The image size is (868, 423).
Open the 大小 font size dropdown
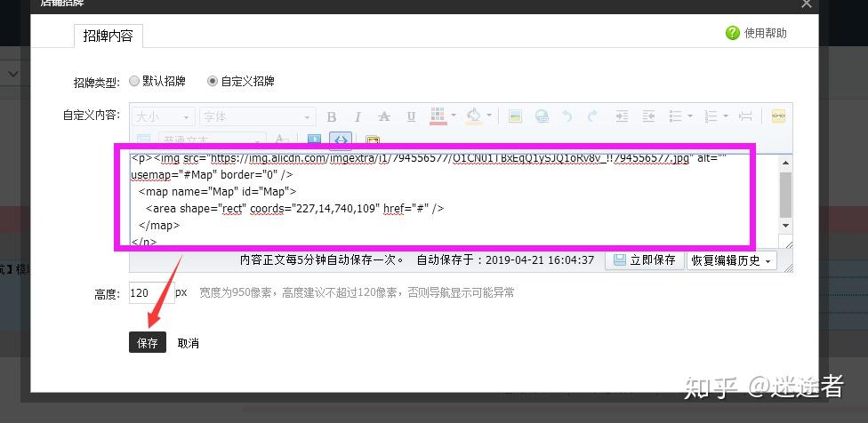click(164, 116)
